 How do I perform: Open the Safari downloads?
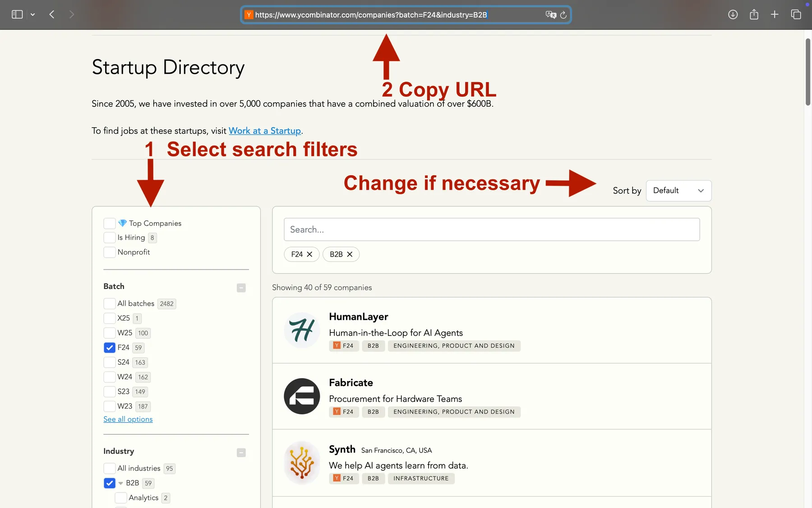click(733, 14)
